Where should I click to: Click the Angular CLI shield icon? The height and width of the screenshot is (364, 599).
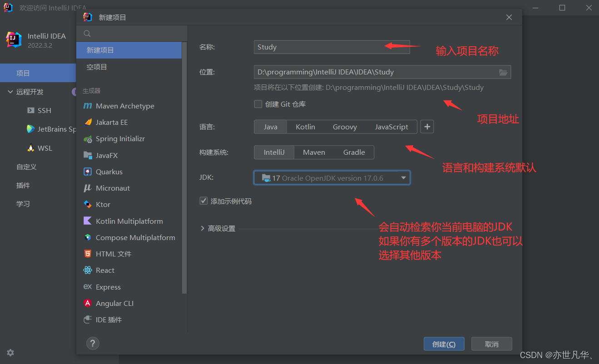(x=88, y=303)
